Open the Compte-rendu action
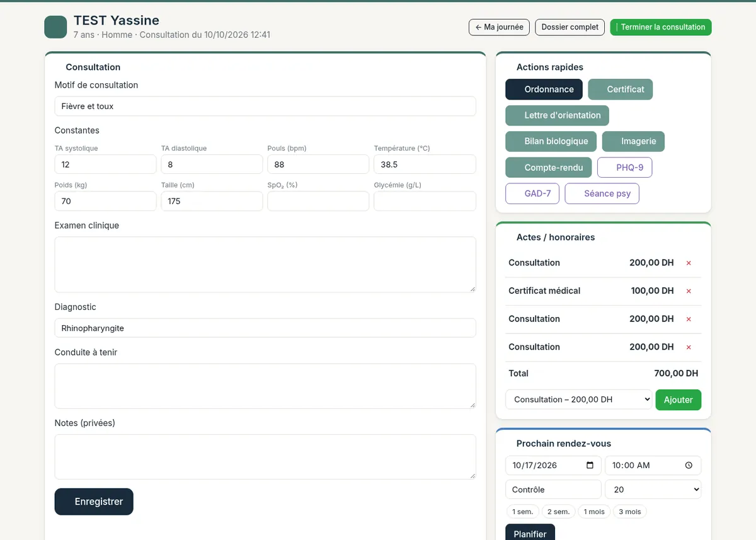 (549, 168)
